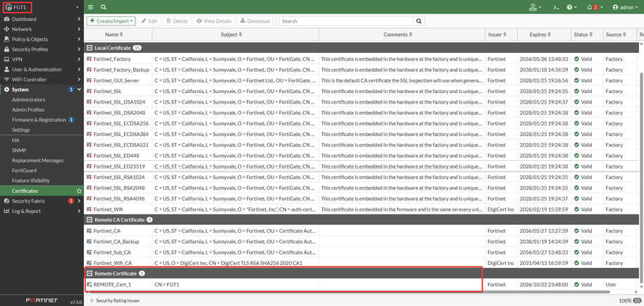Viewport: 644px width, 306px height.
Task: Click the REMOTE_Cert_1 certificate icon
Action: coord(89,284)
